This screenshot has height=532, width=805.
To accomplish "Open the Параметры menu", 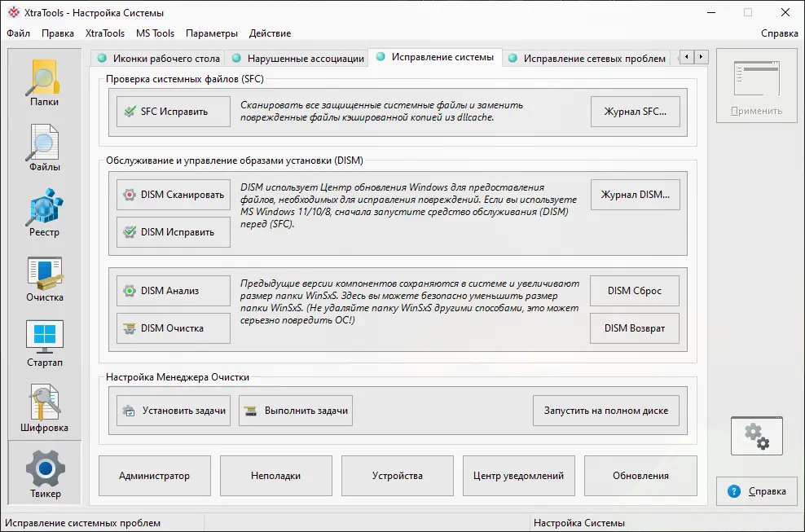I will point(212,33).
